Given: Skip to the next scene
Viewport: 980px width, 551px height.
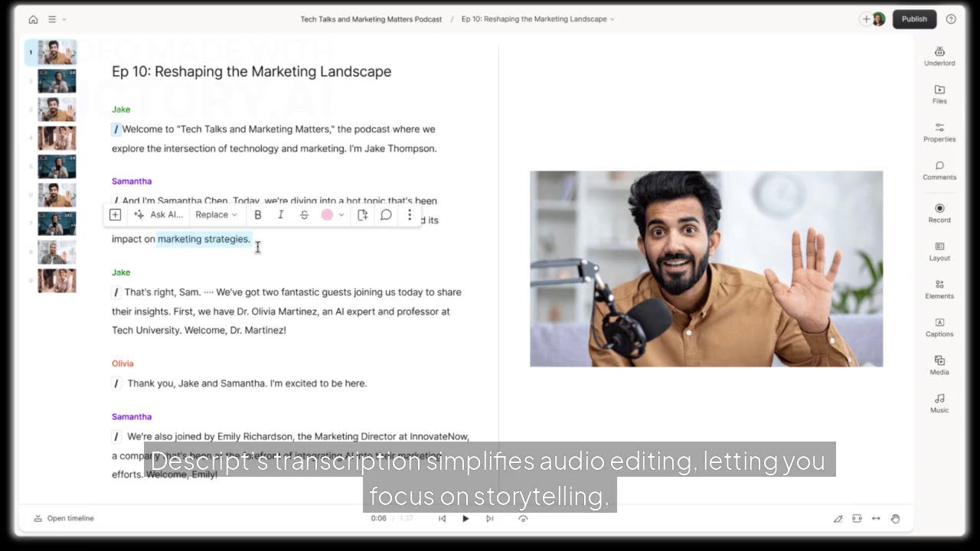Looking at the screenshot, I should pyautogui.click(x=489, y=519).
